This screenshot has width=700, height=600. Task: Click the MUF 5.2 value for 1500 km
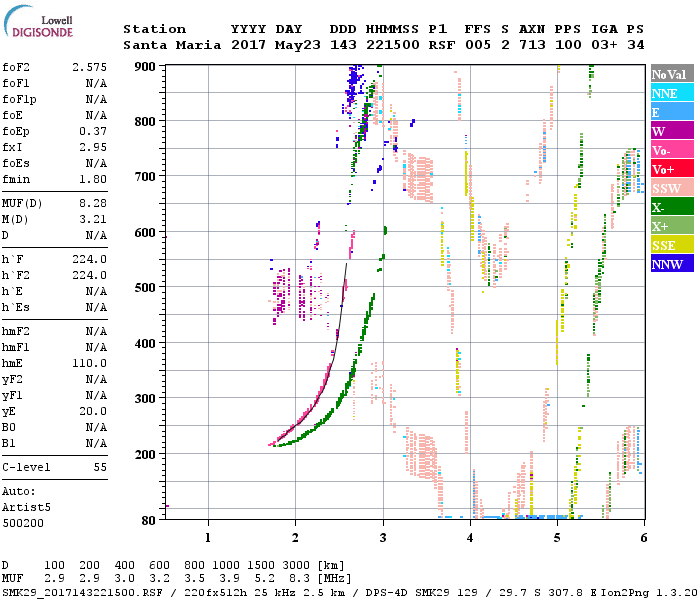pos(264,579)
